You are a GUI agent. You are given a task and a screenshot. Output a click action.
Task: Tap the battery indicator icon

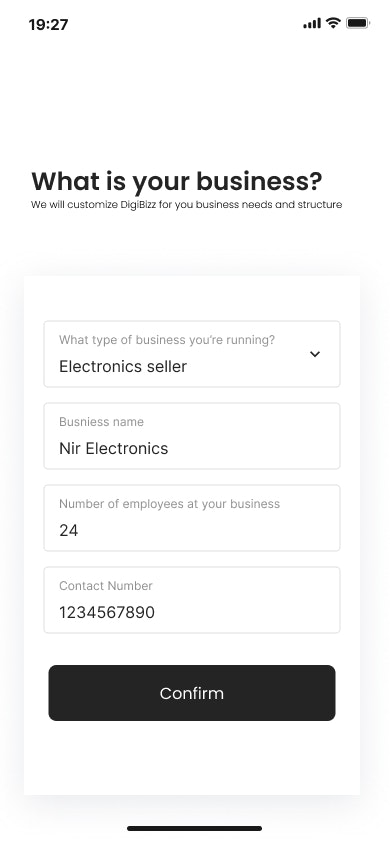[x=358, y=23]
